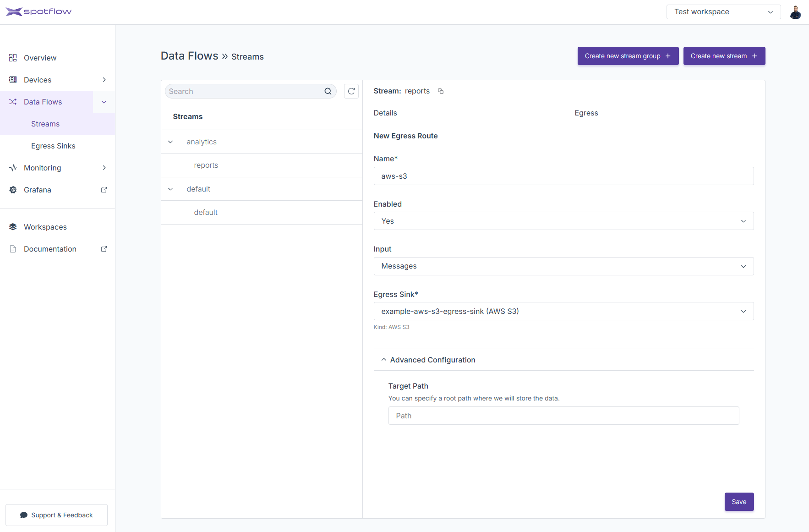Click Create new stream button
Image resolution: width=809 pixels, height=532 pixels.
pos(724,56)
